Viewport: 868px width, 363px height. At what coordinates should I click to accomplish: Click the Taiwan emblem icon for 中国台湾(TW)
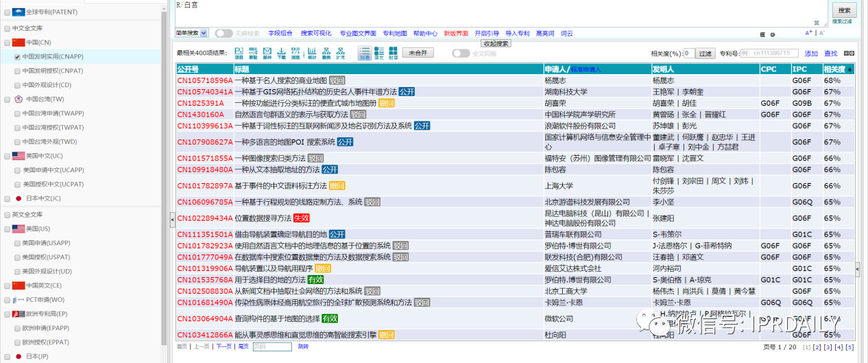pyautogui.click(x=19, y=99)
